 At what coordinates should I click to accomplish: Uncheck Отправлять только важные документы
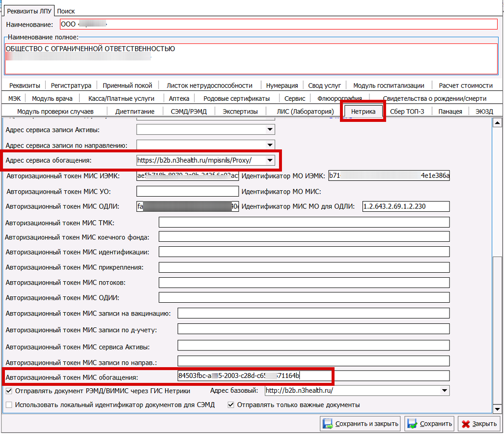click(x=231, y=405)
